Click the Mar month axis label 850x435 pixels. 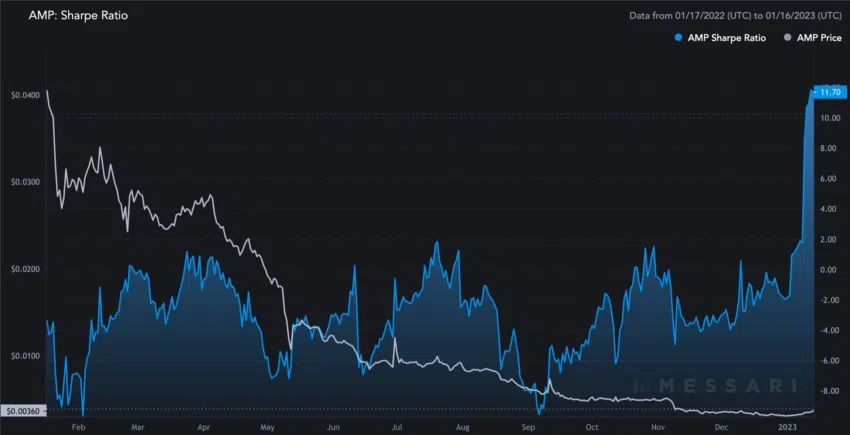[138, 427]
